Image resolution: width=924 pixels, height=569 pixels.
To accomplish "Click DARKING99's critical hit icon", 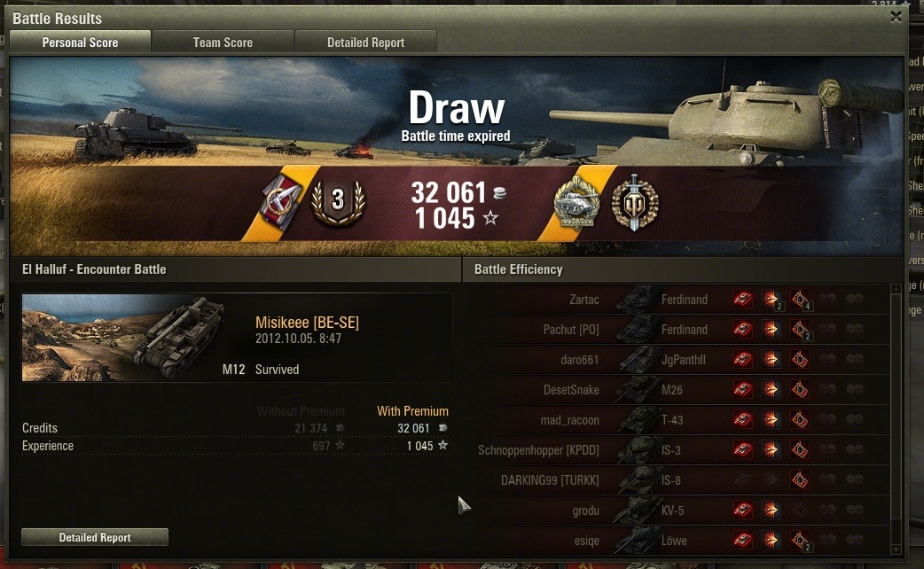I will coord(800,480).
